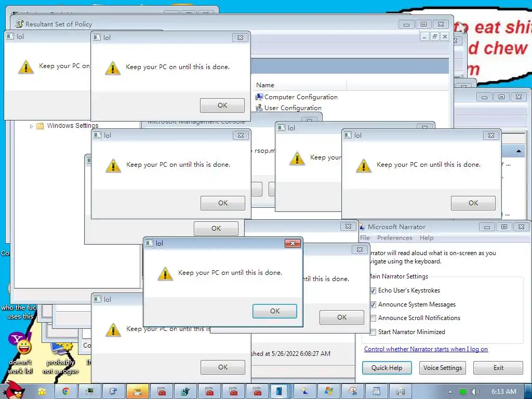This screenshot has height=399, width=532.
Task: Click the Quick Help button in Narrator
Action: (387, 368)
